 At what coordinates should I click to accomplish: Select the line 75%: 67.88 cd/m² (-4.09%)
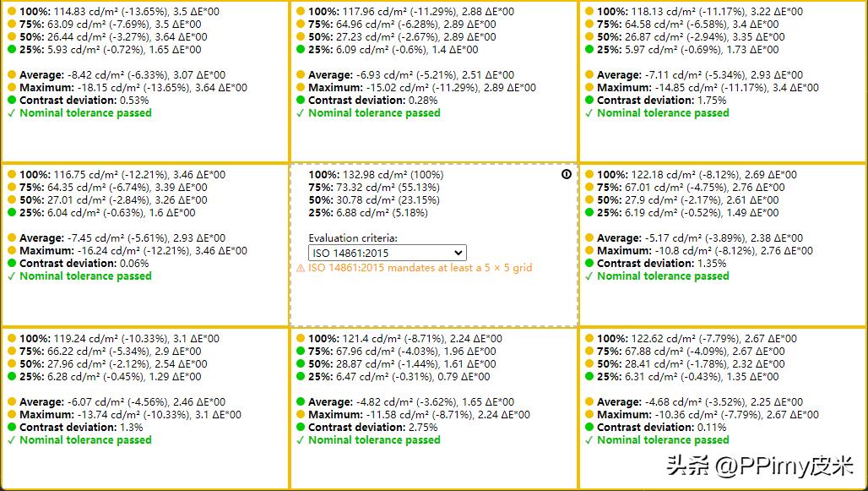coord(691,352)
